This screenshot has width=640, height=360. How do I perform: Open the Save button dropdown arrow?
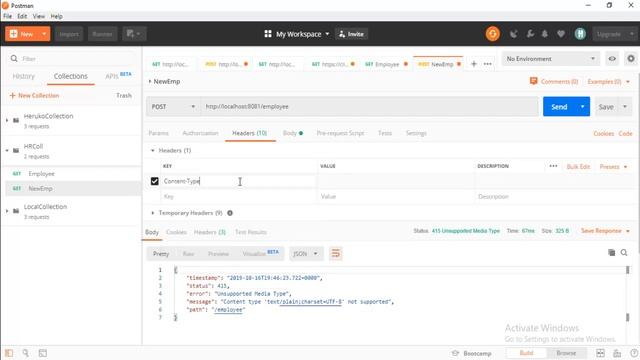[x=624, y=107]
